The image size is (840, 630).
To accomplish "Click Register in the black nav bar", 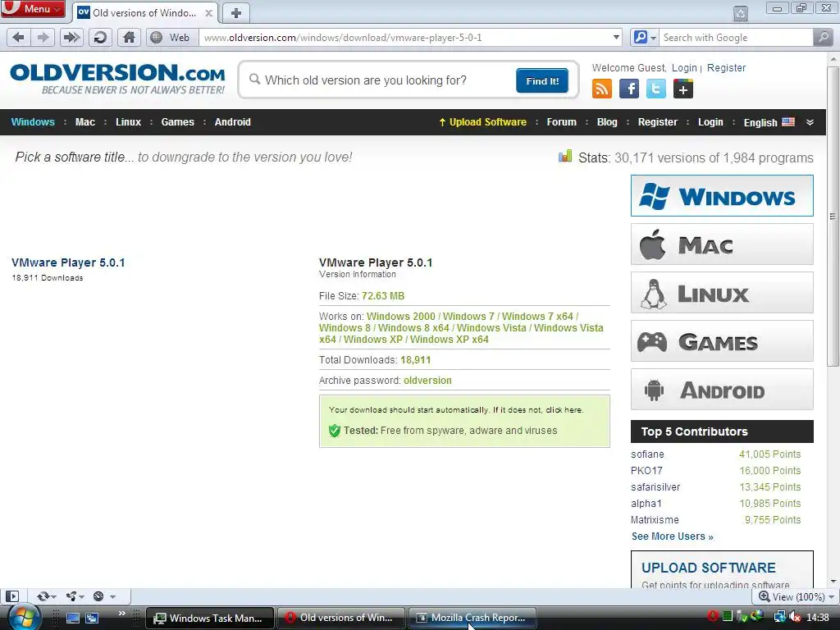I will point(657,122).
